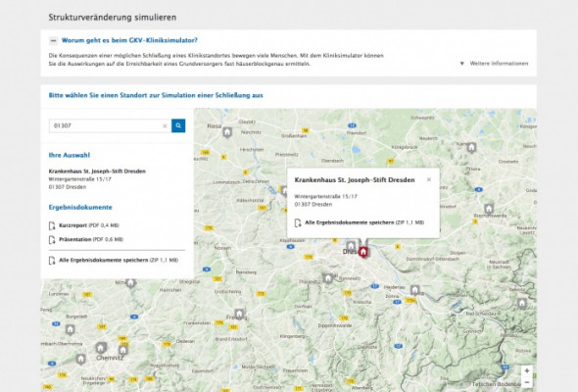Select the hospital marker near Sebnitz
Viewport: 578px width, 392px height.
click(522, 304)
